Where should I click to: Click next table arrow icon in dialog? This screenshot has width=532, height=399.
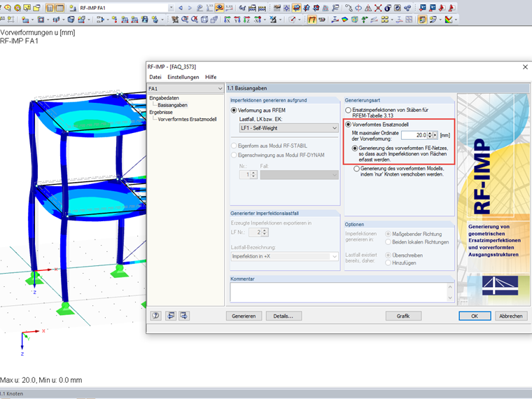(x=184, y=316)
